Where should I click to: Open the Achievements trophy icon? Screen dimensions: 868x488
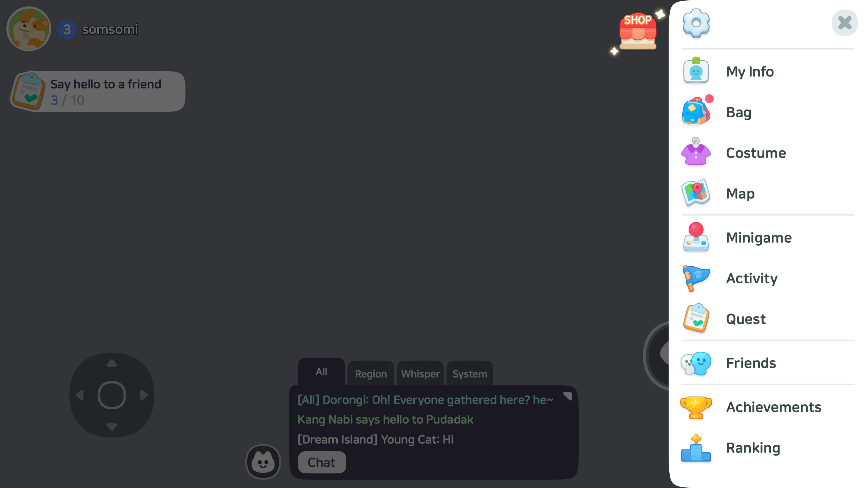pos(696,407)
